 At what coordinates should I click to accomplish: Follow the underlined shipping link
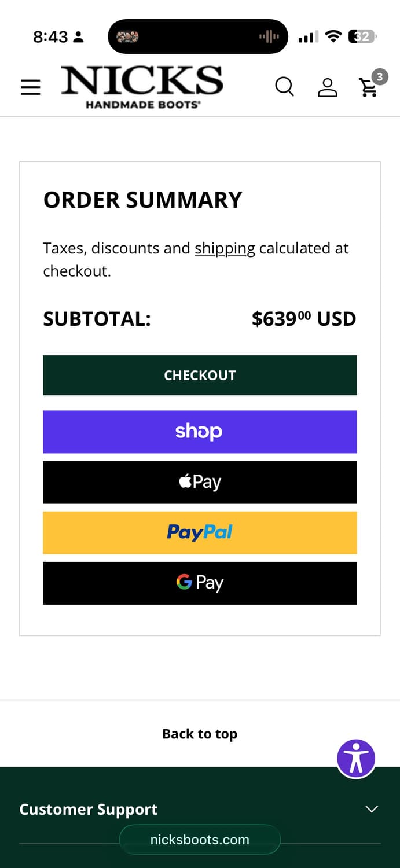click(x=225, y=248)
